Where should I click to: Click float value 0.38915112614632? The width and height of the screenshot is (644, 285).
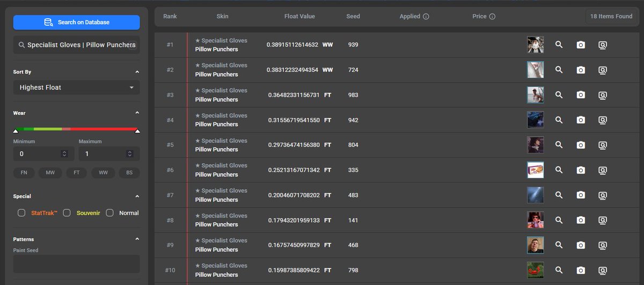click(x=292, y=45)
